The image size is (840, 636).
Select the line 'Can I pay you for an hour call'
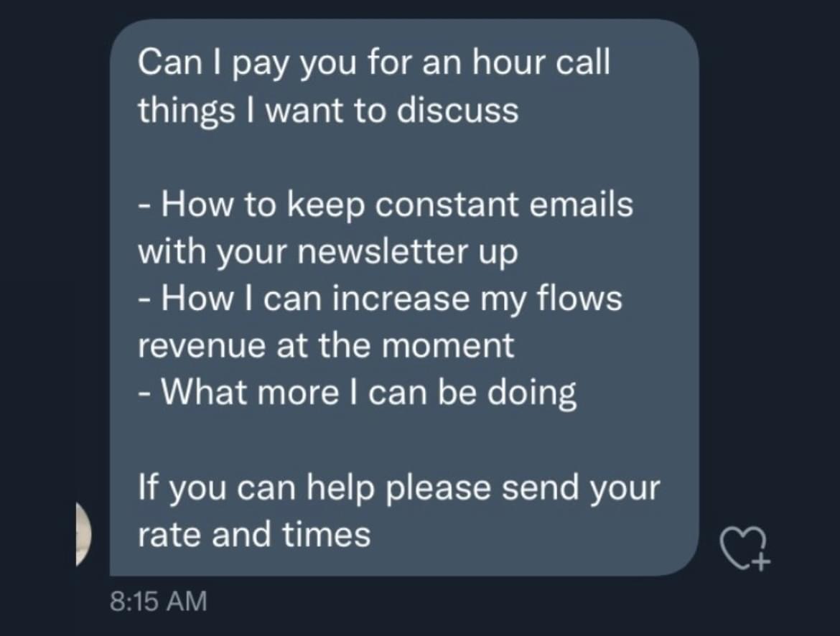374,63
